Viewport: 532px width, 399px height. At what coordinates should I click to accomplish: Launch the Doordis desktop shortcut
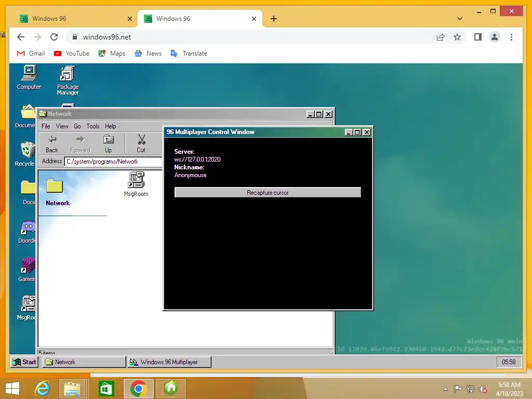pyautogui.click(x=27, y=231)
